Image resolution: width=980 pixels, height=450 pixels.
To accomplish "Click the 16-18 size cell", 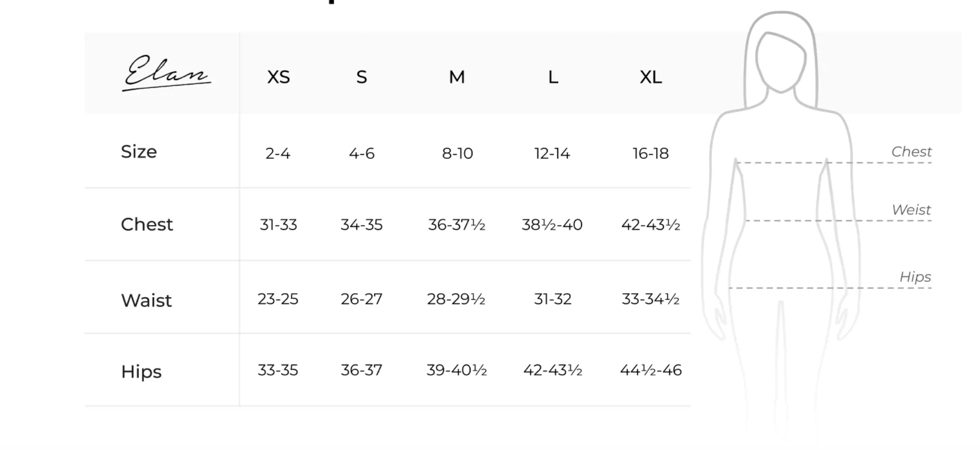I will tap(651, 153).
